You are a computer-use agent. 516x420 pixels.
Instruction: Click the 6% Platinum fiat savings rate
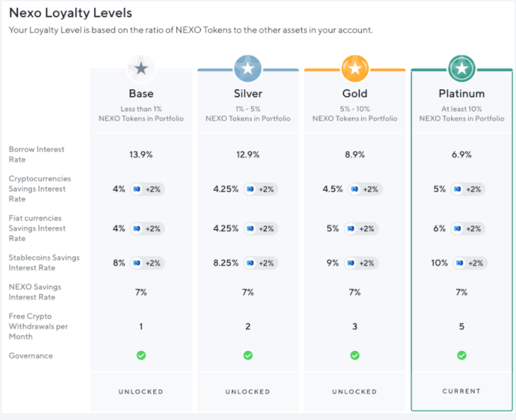pos(439,228)
